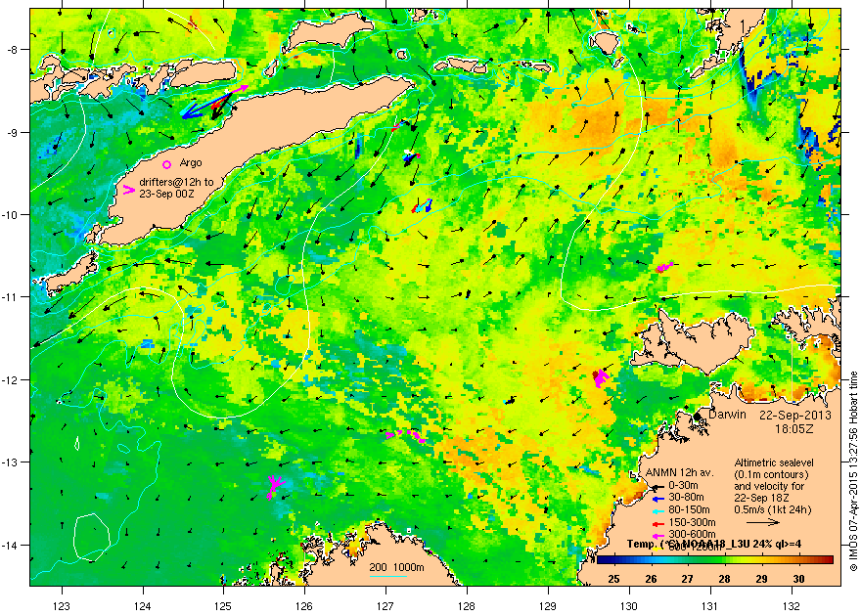Click the "NOAA18_L3U 24% ql>=4" caption
This screenshot has width=861, height=616.
[743, 545]
